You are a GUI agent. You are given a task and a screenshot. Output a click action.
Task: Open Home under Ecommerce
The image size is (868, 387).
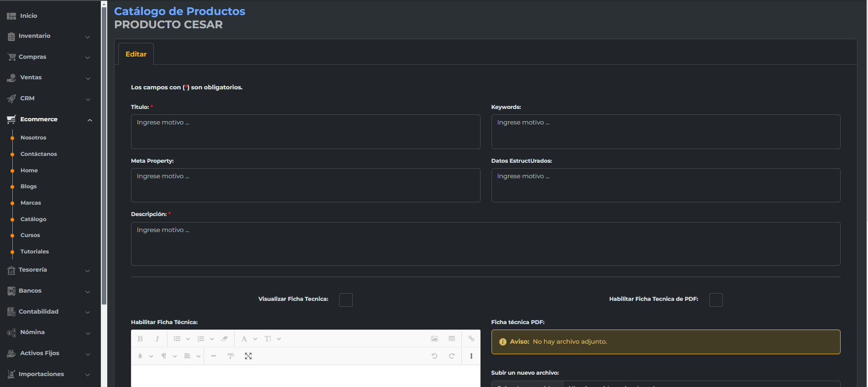(x=29, y=170)
